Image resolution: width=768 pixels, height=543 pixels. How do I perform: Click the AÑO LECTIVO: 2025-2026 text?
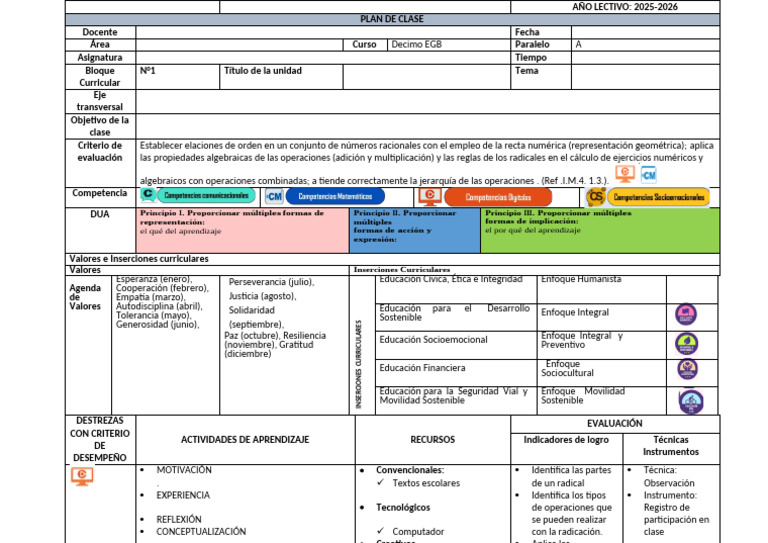(625, 7)
